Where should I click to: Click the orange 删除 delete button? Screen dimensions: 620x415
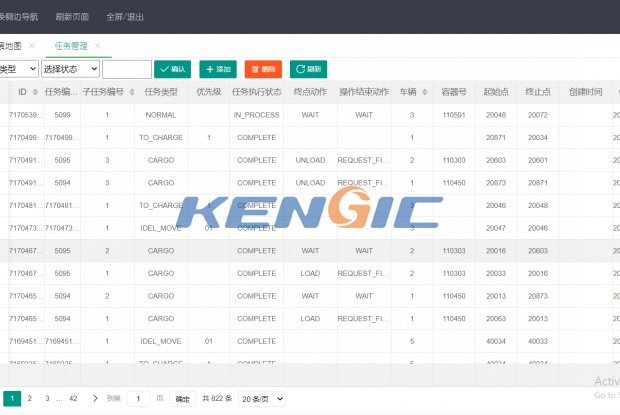(263, 69)
